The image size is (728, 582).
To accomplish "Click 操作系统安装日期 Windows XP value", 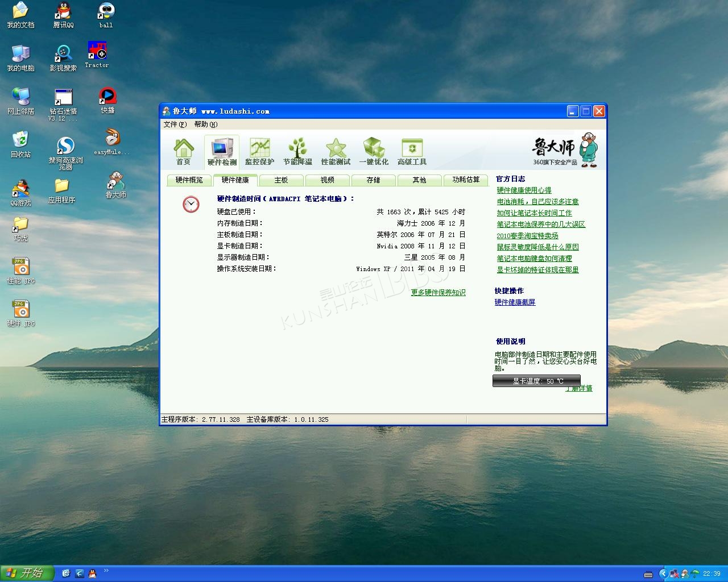I will point(411,269).
